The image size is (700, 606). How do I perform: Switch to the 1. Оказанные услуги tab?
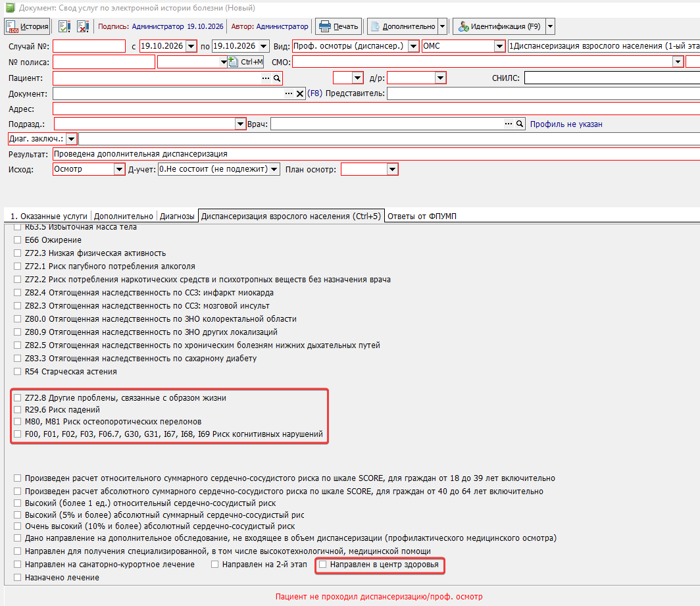49,216
